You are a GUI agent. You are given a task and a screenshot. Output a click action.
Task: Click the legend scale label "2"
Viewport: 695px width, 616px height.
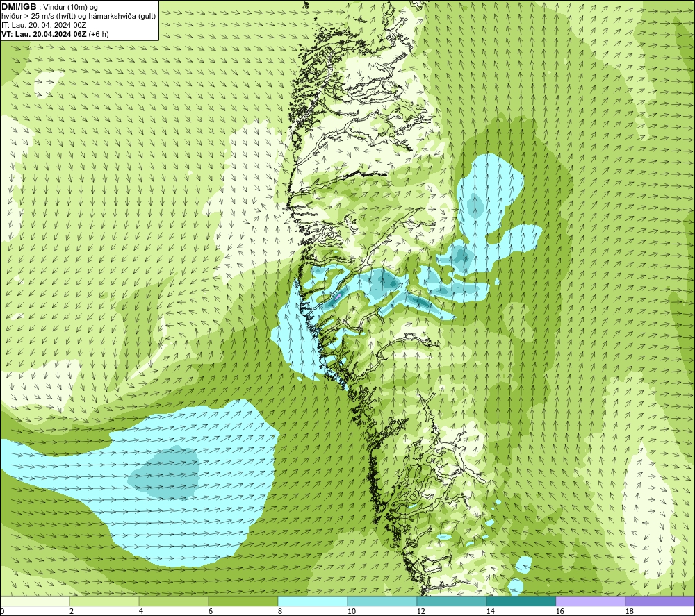click(x=72, y=612)
